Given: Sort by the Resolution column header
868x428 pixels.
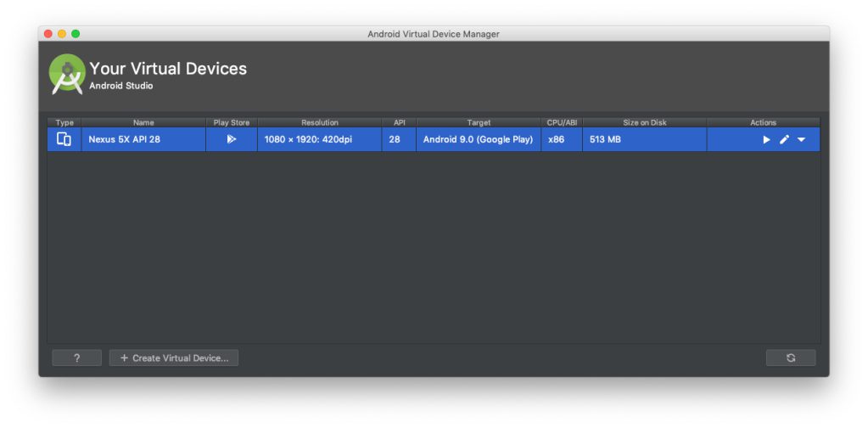Looking at the screenshot, I should (x=319, y=122).
